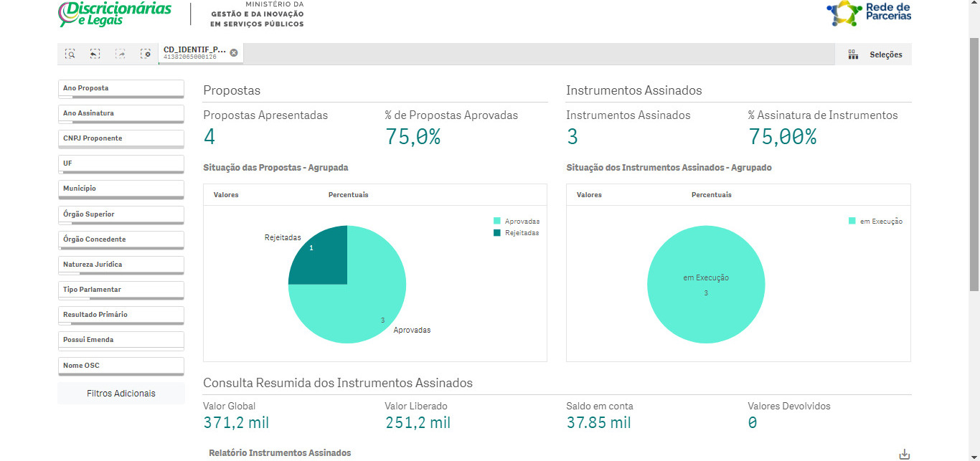Open the Ano Assinatura filter
Image resolution: width=980 pixels, height=461 pixels.
tap(121, 114)
